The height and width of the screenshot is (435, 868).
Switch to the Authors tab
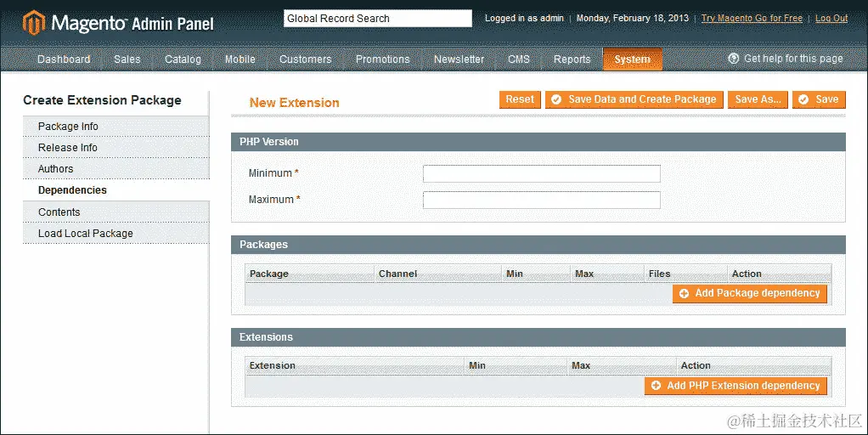(116, 169)
